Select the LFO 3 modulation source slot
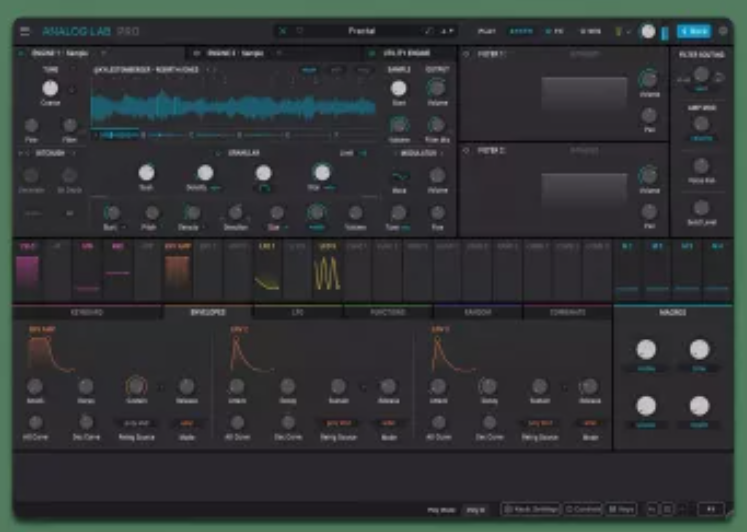Screen dimensions: 747x532 (x=327, y=270)
